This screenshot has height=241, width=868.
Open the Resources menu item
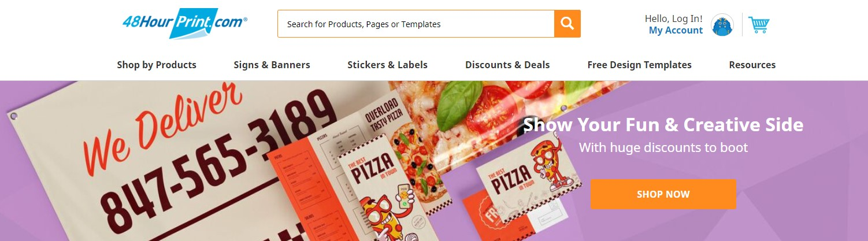point(752,65)
